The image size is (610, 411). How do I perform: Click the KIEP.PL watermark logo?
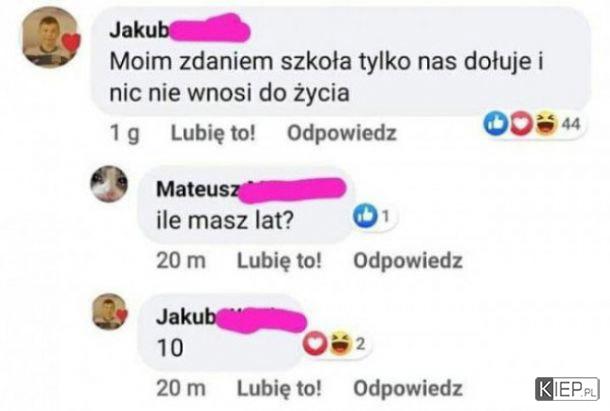click(x=567, y=389)
